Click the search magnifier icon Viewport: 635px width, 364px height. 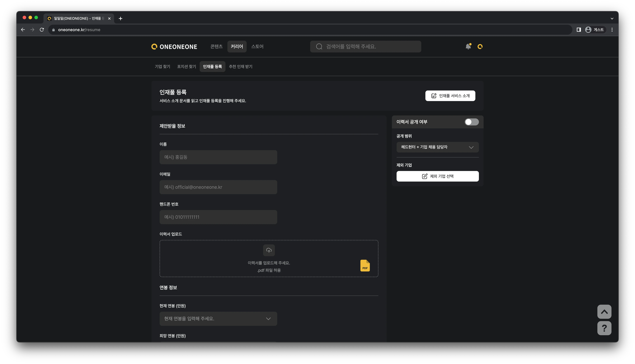coord(319,47)
